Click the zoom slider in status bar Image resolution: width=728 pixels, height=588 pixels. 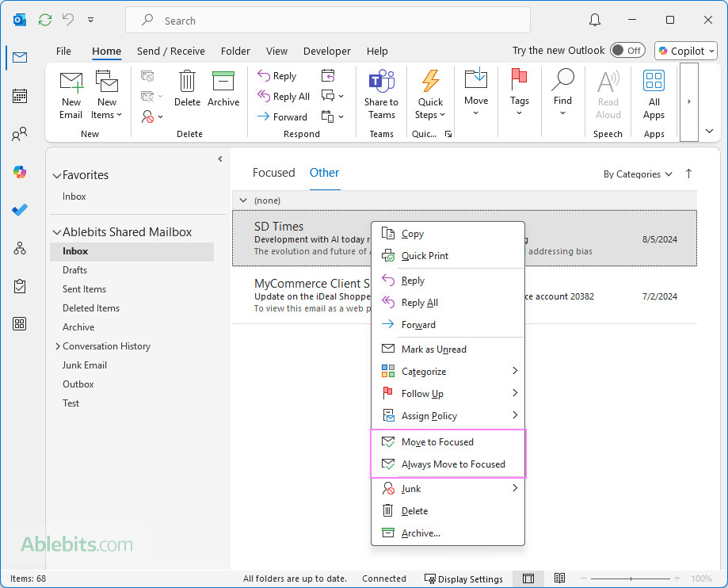coord(631,578)
